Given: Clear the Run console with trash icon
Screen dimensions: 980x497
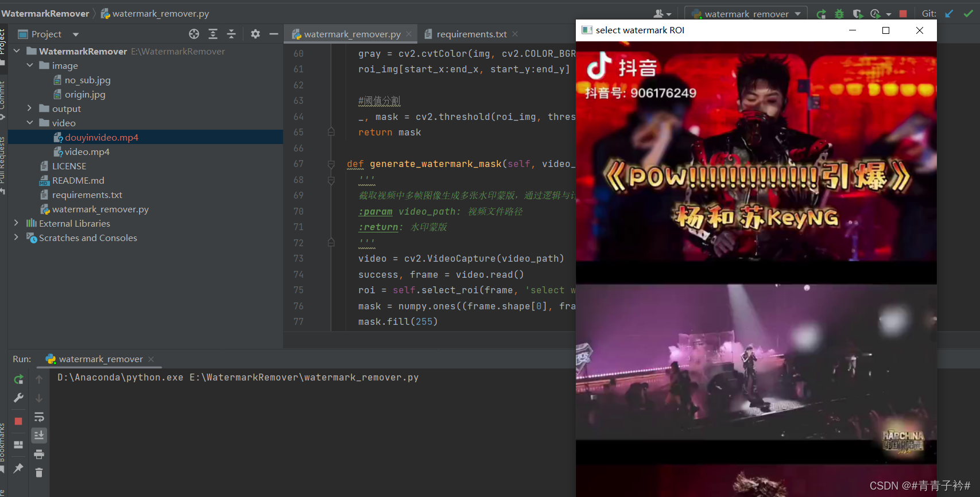Looking at the screenshot, I should [x=39, y=472].
